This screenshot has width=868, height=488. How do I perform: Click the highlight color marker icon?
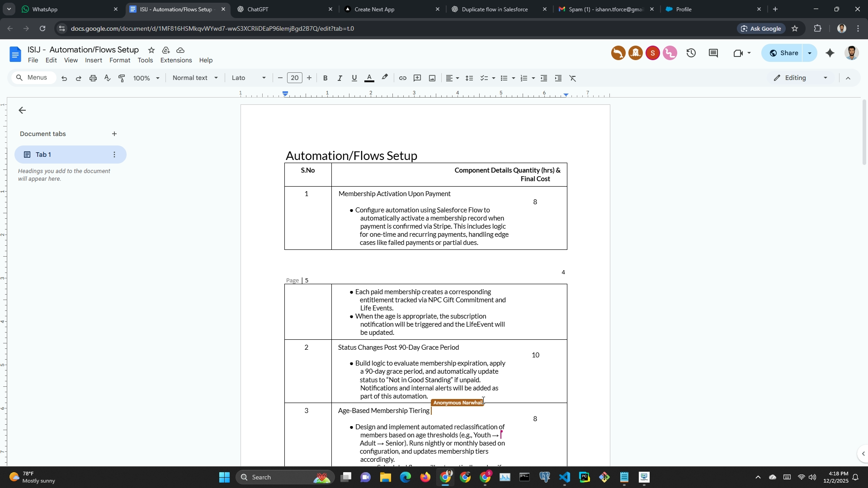(x=385, y=78)
